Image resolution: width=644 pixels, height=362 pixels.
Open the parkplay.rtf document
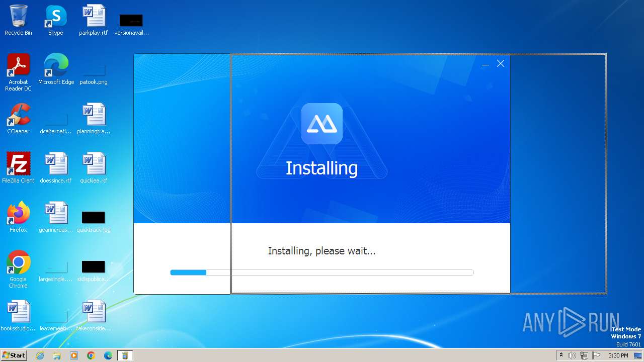94,20
